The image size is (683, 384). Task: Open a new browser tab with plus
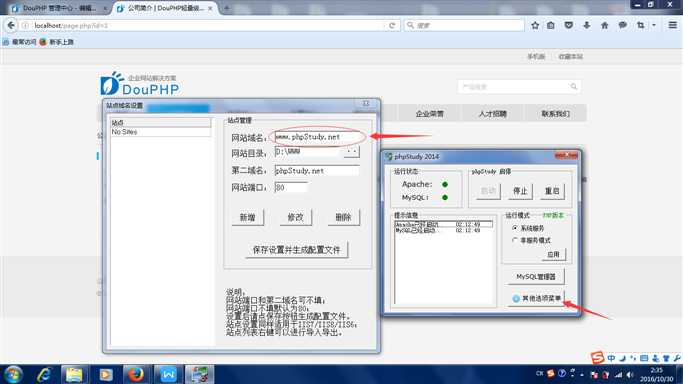tap(226, 8)
